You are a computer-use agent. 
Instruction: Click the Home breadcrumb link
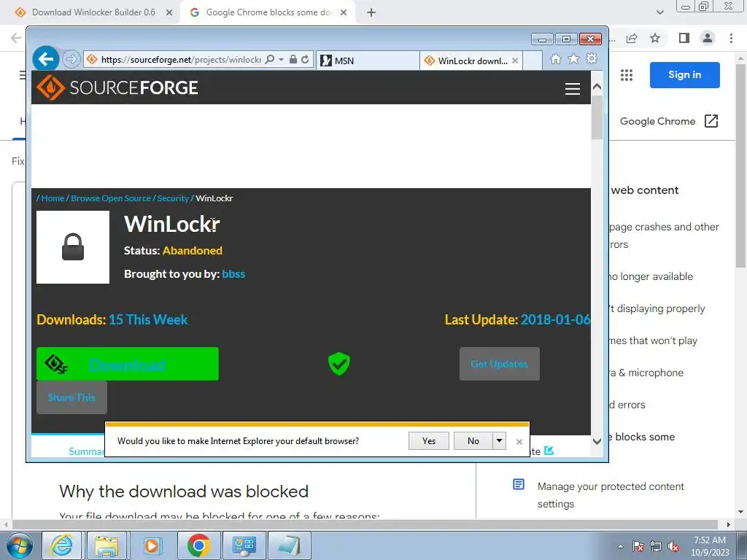(x=53, y=198)
